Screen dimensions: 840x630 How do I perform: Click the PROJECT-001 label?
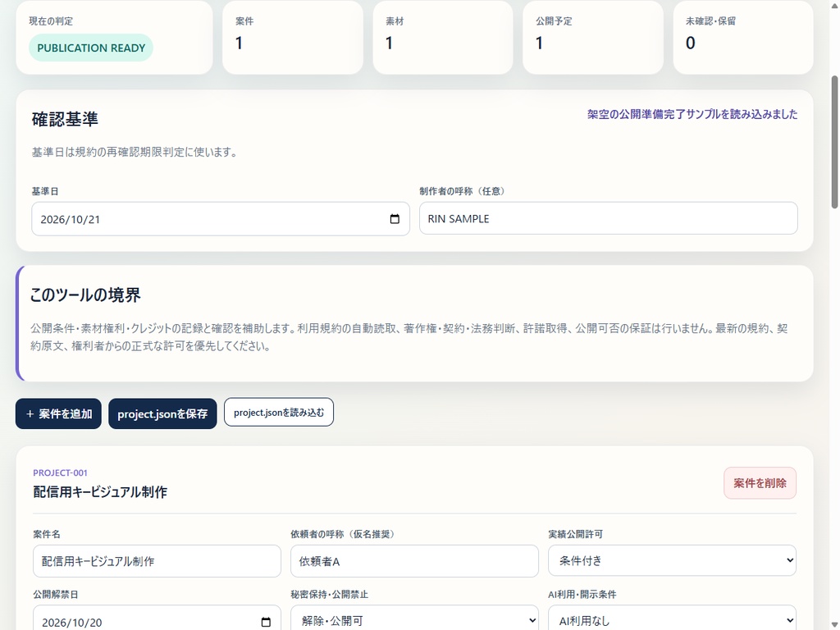pos(60,472)
